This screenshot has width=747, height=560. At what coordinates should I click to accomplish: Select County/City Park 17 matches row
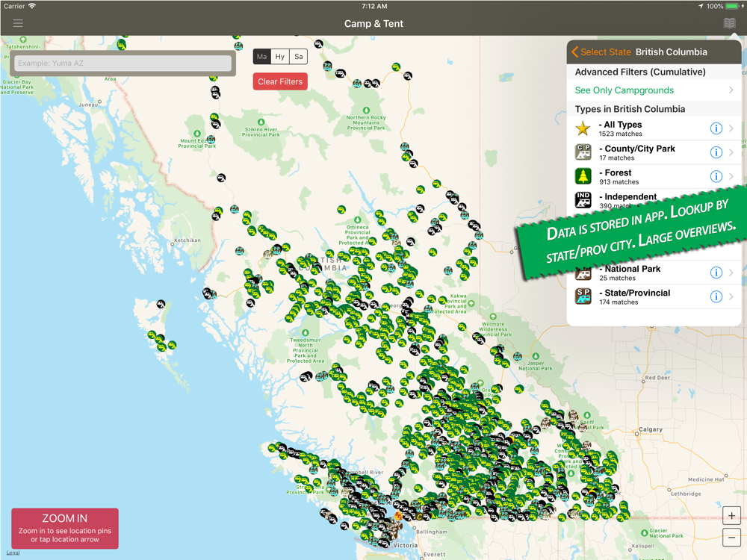[654, 152]
